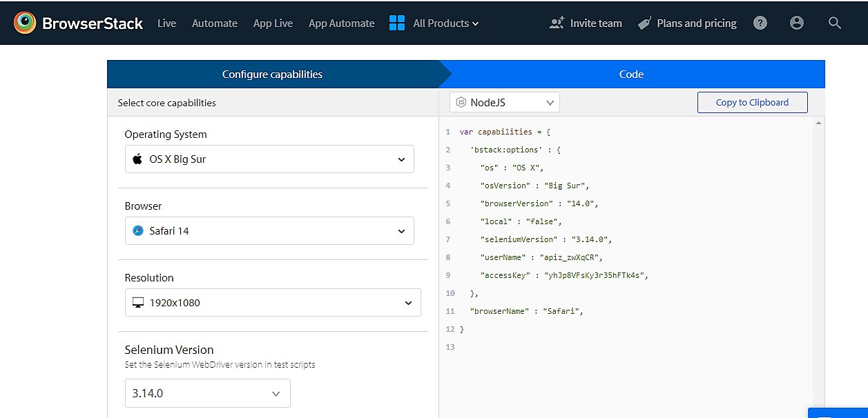Open the help question mark icon
The height and width of the screenshot is (418, 868).
(760, 22)
